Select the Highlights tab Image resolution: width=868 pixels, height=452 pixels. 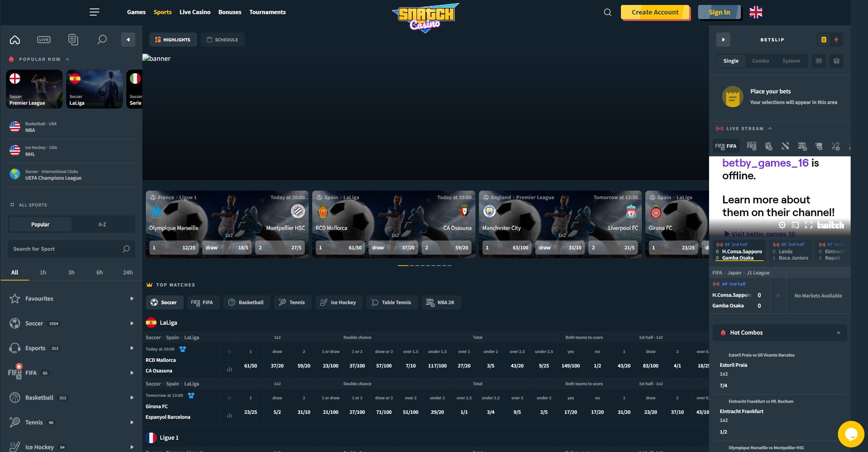(173, 40)
